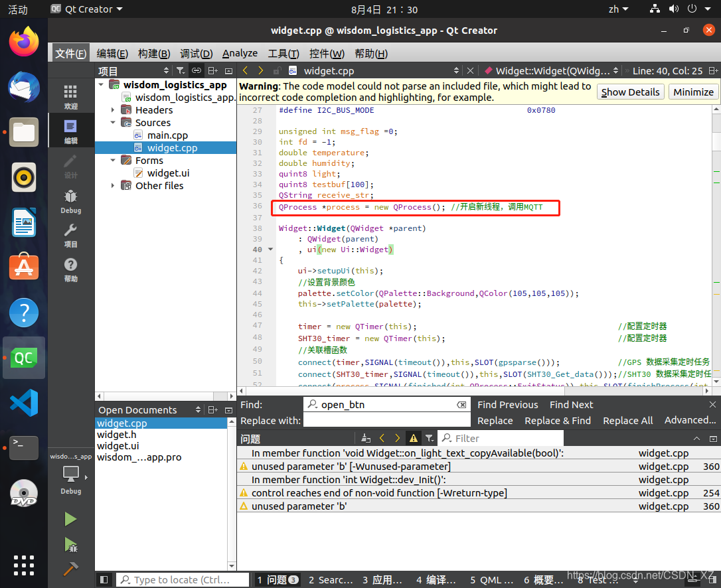Open issue category filter funnel
721x588 pixels.
(429, 438)
